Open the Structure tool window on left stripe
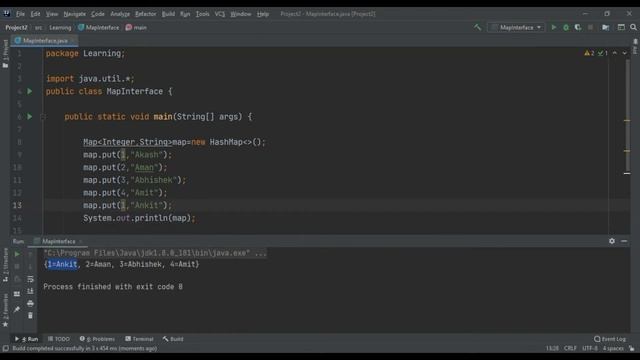The height and width of the screenshot is (360, 640). [5, 265]
